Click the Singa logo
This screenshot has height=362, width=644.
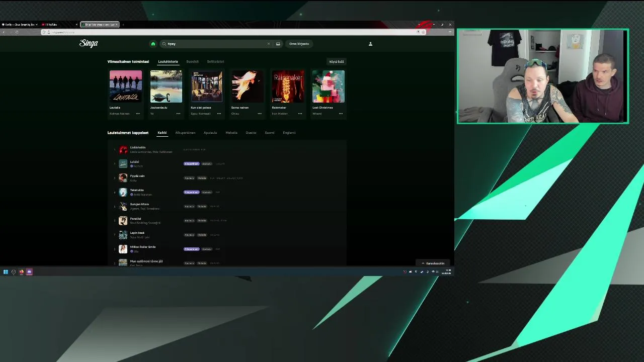(x=89, y=43)
